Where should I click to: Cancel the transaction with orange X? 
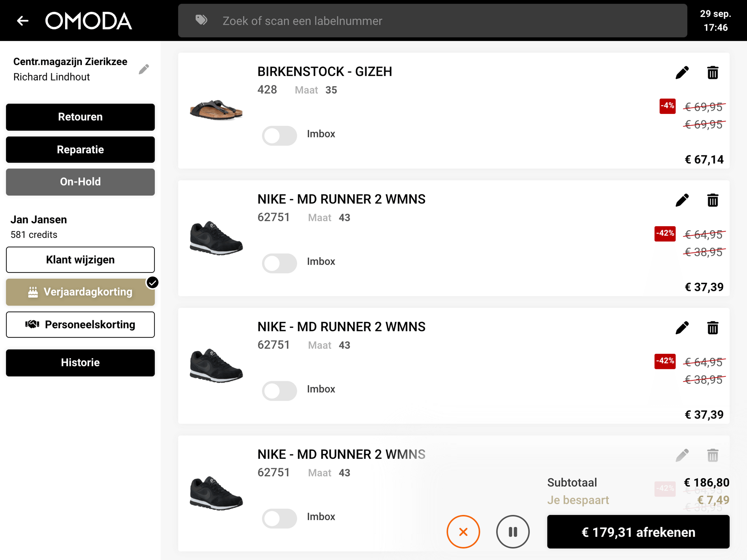pyautogui.click(x=463, y=532)
